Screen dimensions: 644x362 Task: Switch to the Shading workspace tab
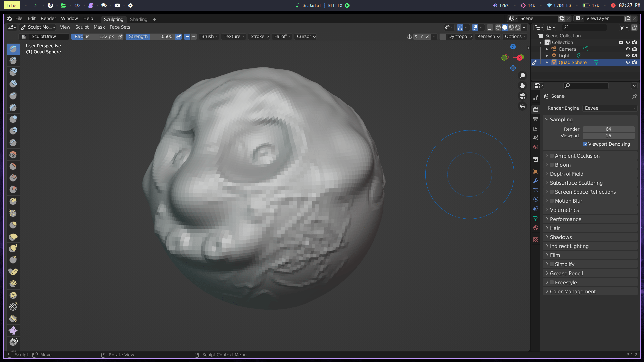(139, 19)
